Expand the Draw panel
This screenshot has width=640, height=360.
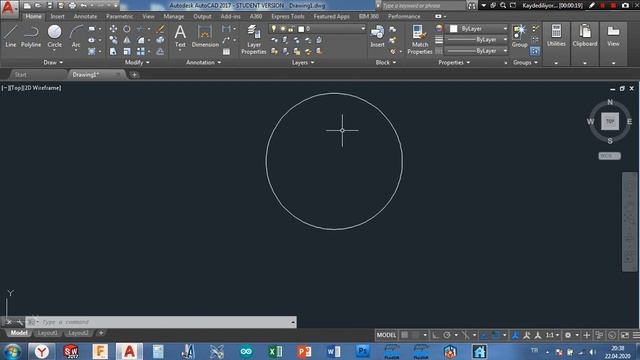coord(53,62)
